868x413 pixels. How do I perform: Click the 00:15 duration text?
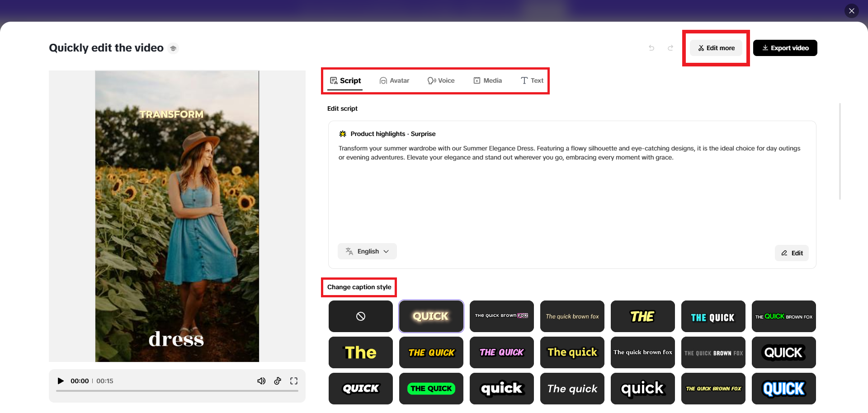[x=105, y=381]
